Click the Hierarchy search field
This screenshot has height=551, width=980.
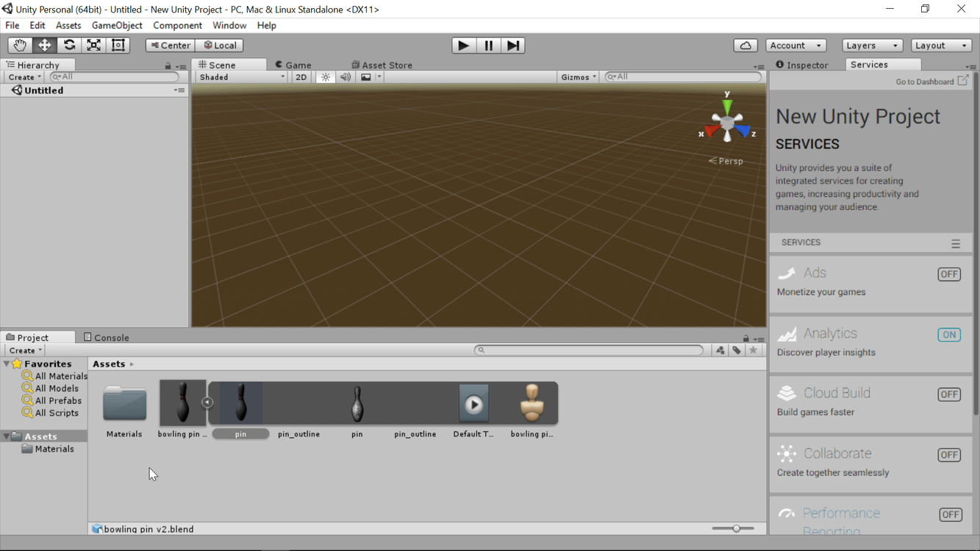click(x=115, y=77)
